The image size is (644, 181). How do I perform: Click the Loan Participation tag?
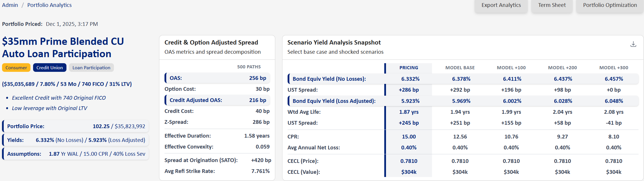[91, 68]
